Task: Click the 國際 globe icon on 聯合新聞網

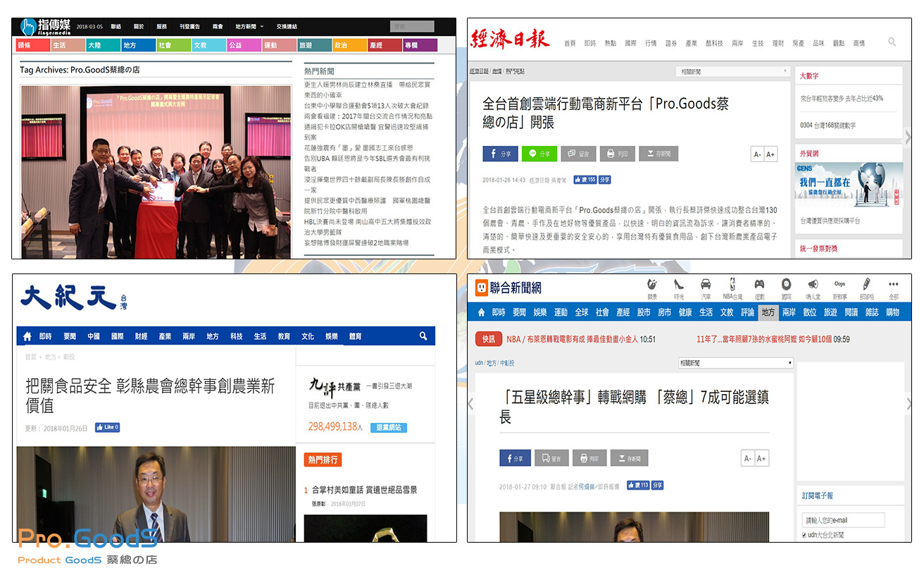Action: pos(786,284)
